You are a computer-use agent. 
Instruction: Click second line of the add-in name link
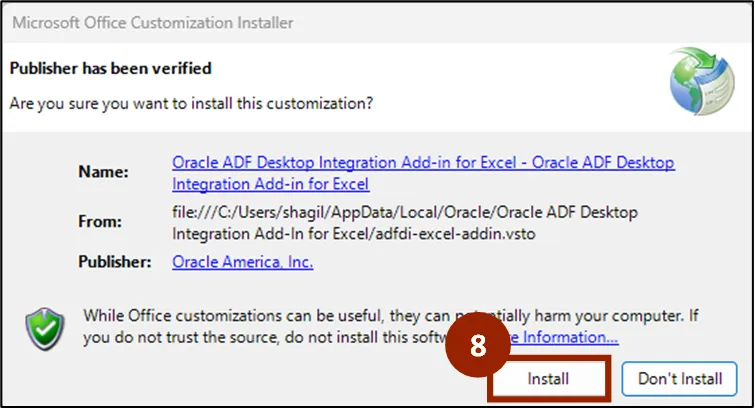270,184
